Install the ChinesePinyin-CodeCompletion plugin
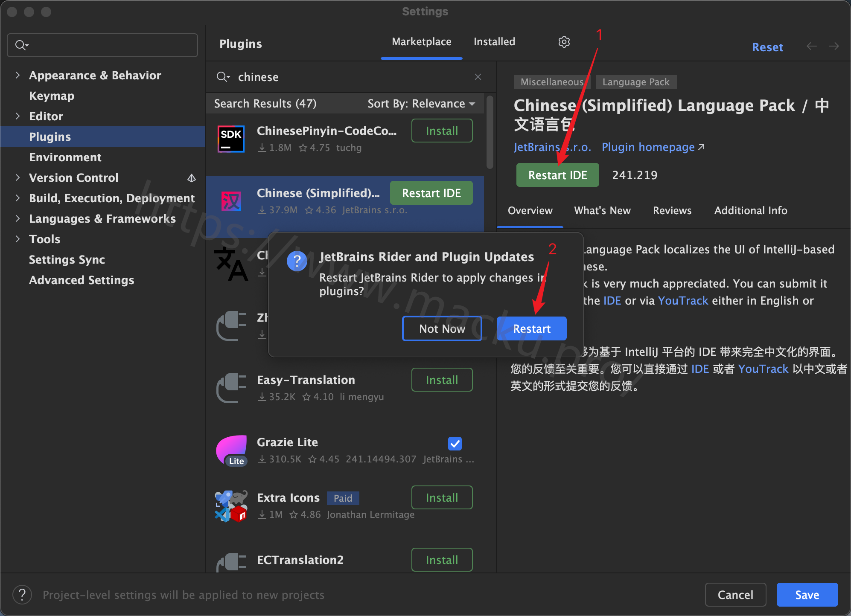The width and height of the screenshot is (851, 616). (x=442, y=131)
